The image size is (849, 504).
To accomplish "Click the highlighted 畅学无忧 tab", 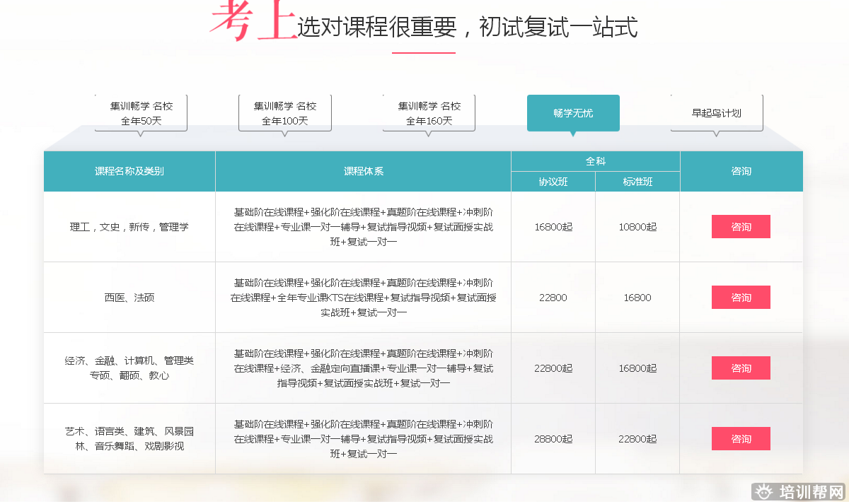I will coord(573,113).
